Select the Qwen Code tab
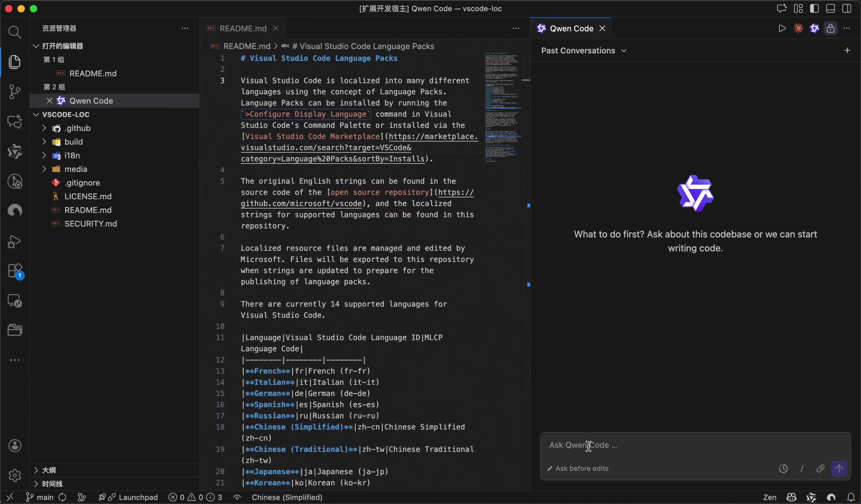This screenshot has height=504, width=861. click(571, 28)
